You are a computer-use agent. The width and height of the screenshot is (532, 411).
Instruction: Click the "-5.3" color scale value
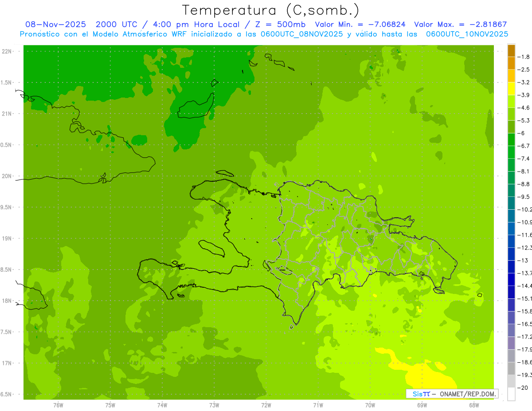[524, 120]
